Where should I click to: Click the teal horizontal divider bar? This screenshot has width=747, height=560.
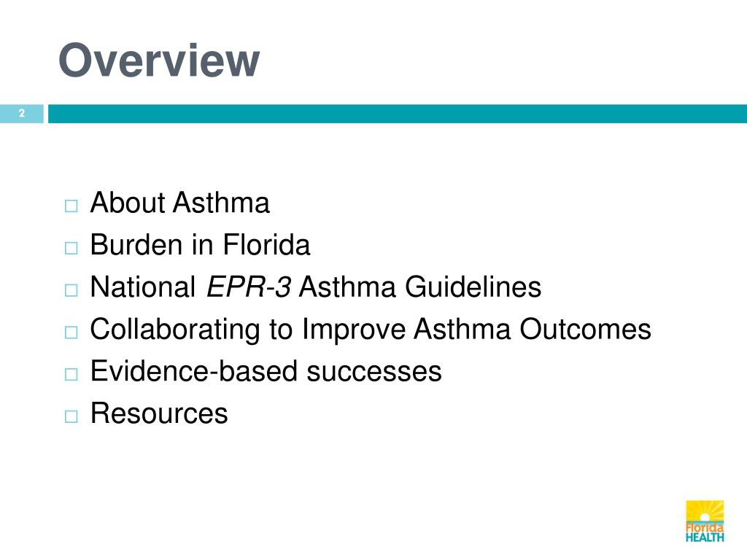[x=398, y=113]
